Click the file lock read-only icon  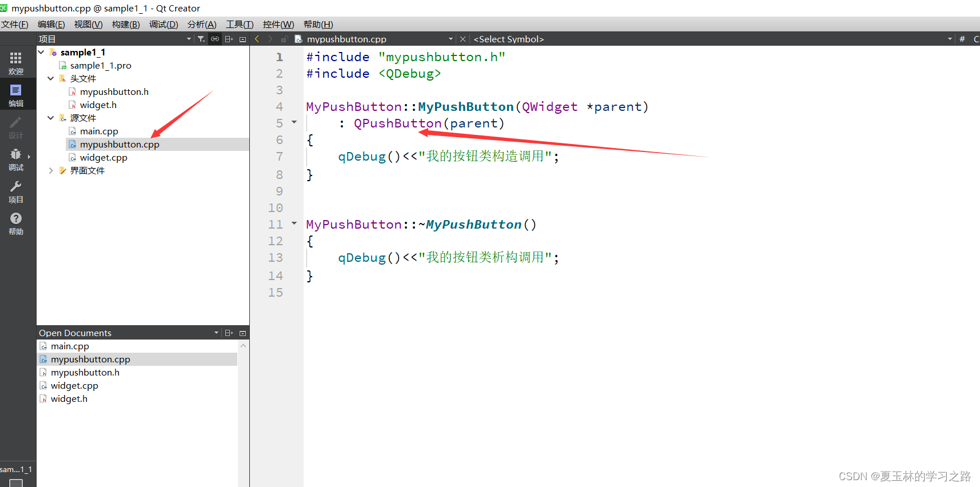coord(284,39)
